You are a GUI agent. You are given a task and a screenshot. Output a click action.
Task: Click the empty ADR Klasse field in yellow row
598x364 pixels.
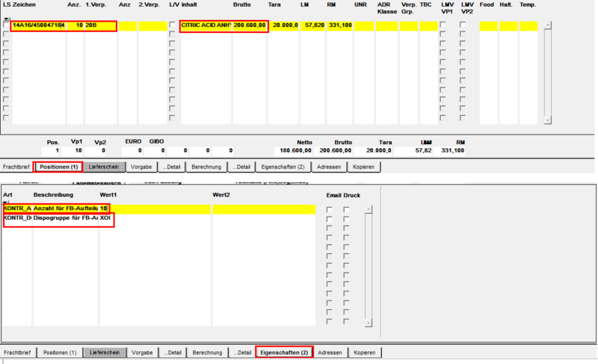click(x=386, y=26)
